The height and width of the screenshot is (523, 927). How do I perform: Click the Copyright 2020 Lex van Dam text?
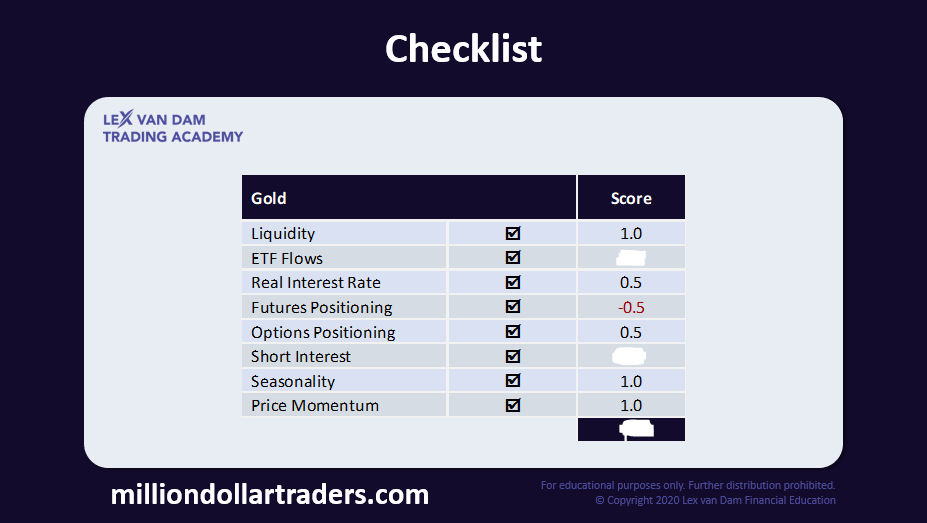click(715, 500)
